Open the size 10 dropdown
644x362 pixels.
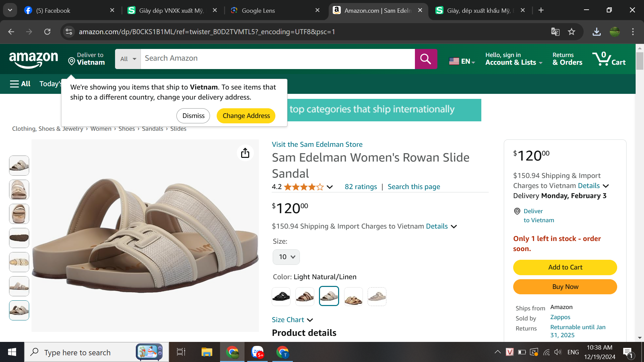(x=286, y=257)
